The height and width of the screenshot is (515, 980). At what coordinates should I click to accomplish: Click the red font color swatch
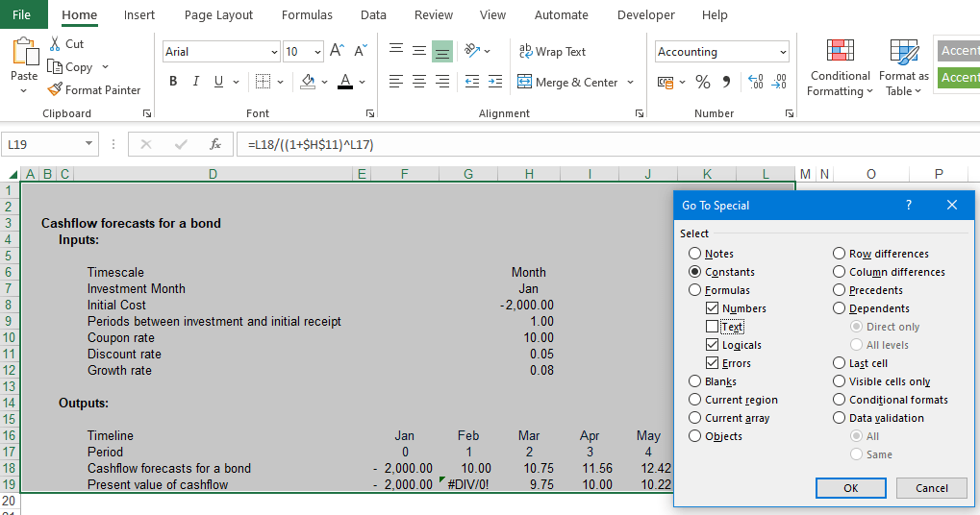344,83
